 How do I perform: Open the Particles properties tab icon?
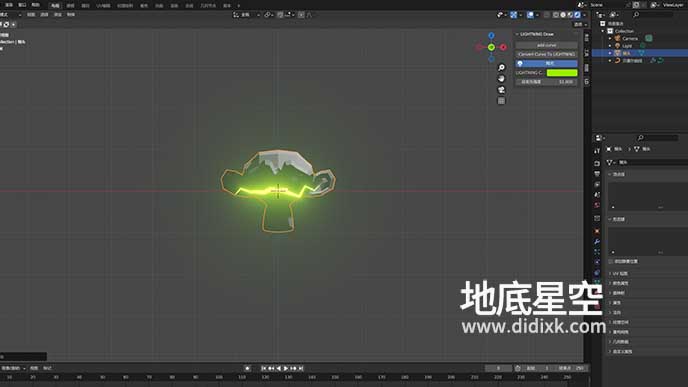(597, 252)
